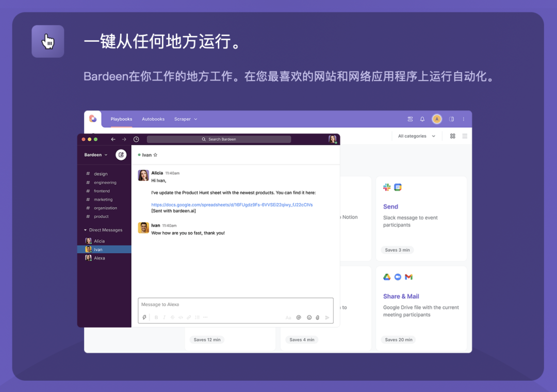Attach a file with the paperclip
Image resolution: width=557 pixels, height=392 pixels.
(318, 318)
